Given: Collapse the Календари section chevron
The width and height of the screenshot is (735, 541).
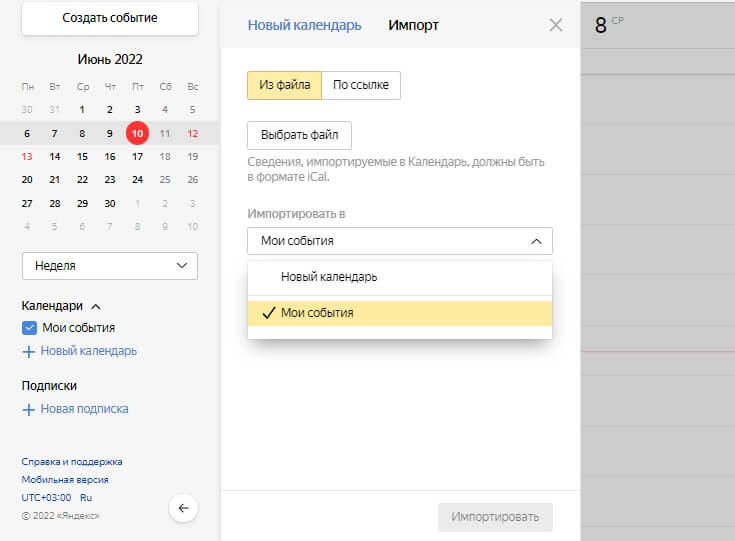Looking at the screenshot, I should tap(96, 307).
